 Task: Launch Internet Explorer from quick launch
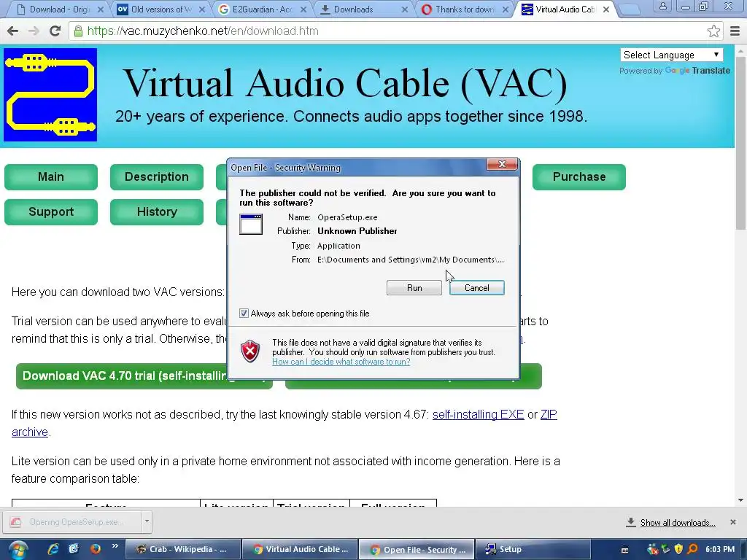tap(53, 549)
